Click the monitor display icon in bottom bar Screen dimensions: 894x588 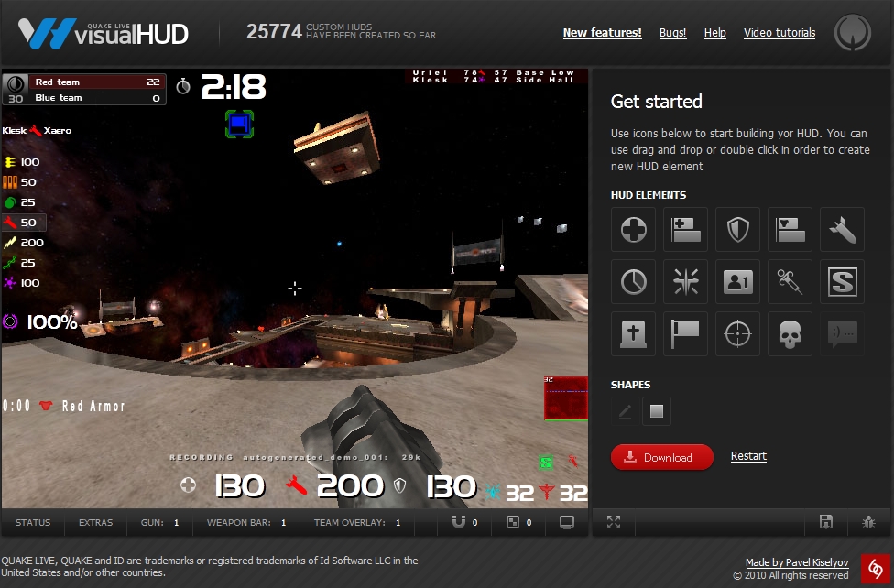tap(567, 522)
